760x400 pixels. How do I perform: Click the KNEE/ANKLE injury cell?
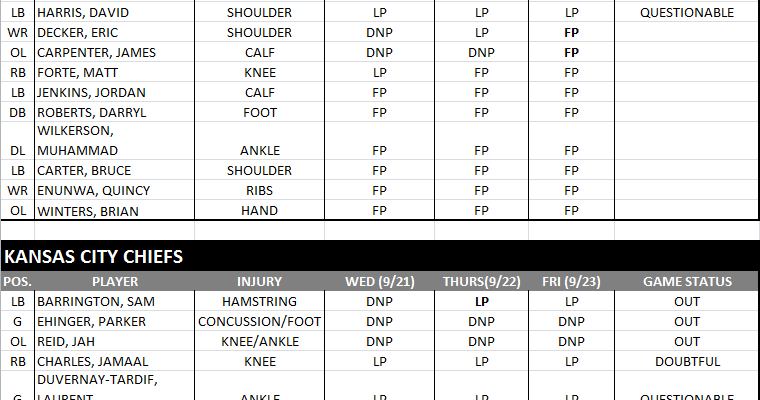point(259,341)
